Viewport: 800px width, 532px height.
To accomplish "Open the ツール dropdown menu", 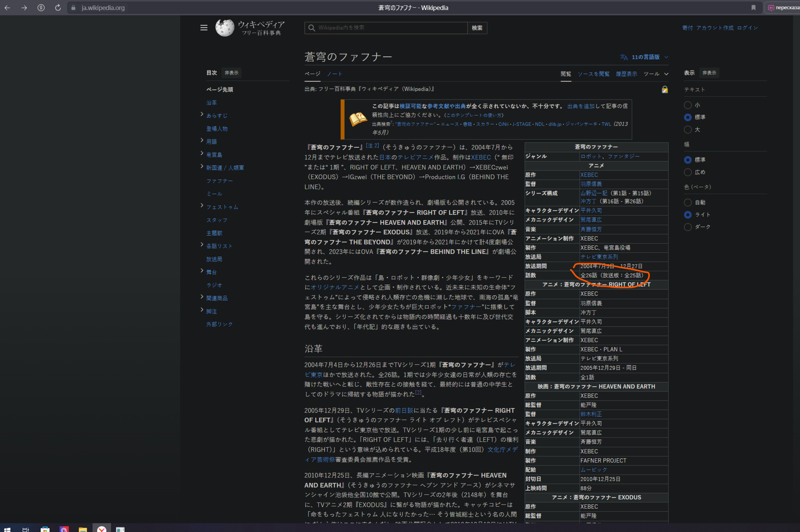I will point(656,74).
